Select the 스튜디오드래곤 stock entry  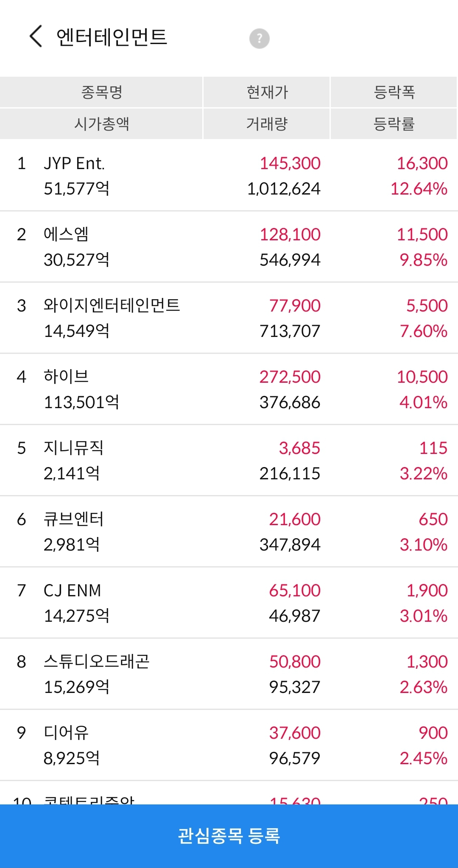(x=229, y=674)
